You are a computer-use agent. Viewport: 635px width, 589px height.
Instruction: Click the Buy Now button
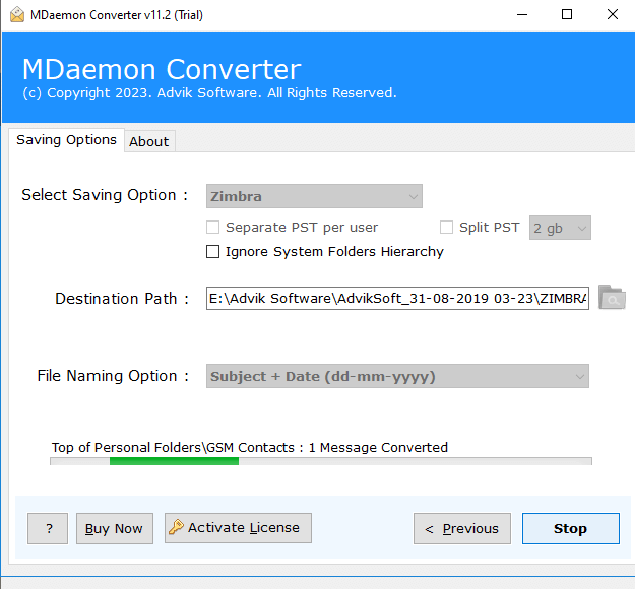coord(114,528)
